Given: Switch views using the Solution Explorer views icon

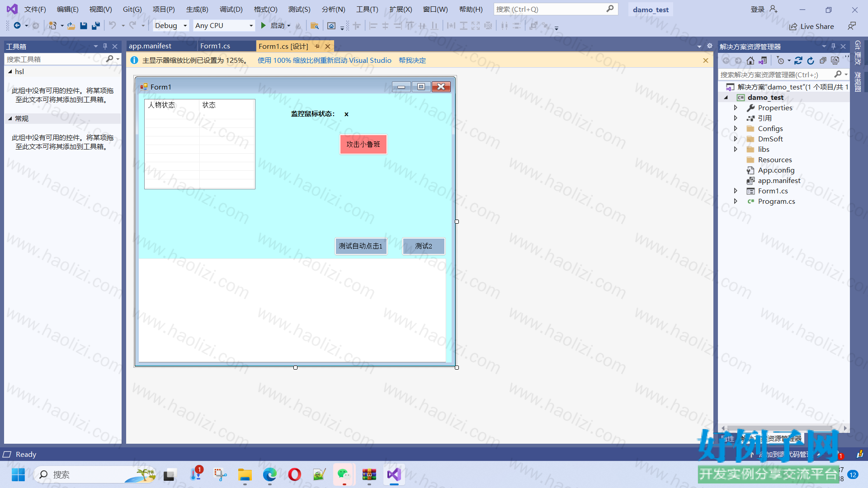Looking at the screenshot, I should click(x=763, y=61).
